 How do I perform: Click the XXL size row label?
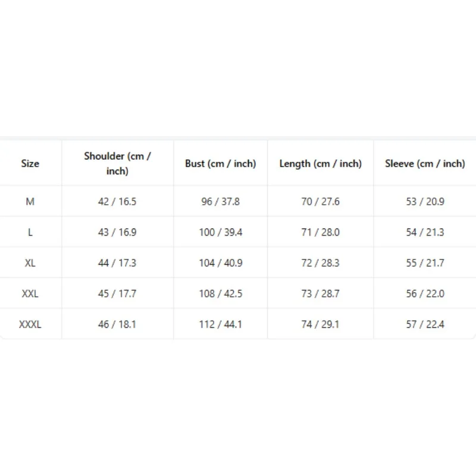tap(30, 293)
